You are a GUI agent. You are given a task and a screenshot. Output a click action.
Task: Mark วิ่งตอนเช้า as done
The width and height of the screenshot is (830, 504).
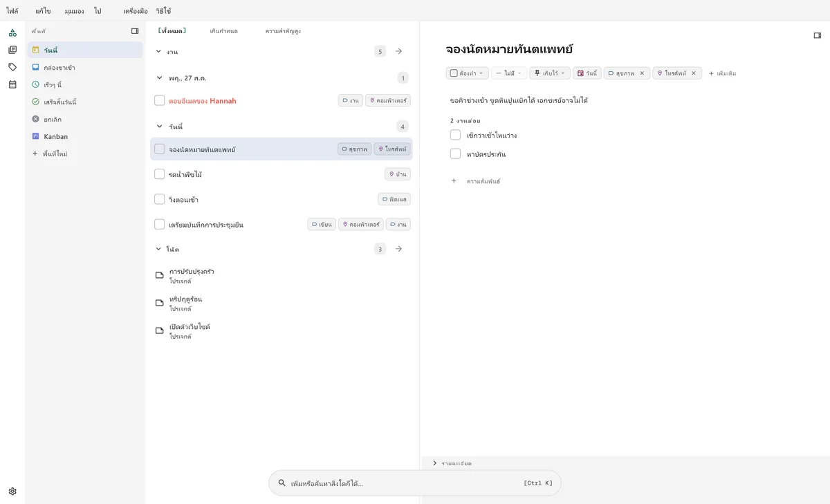(160, 199)
